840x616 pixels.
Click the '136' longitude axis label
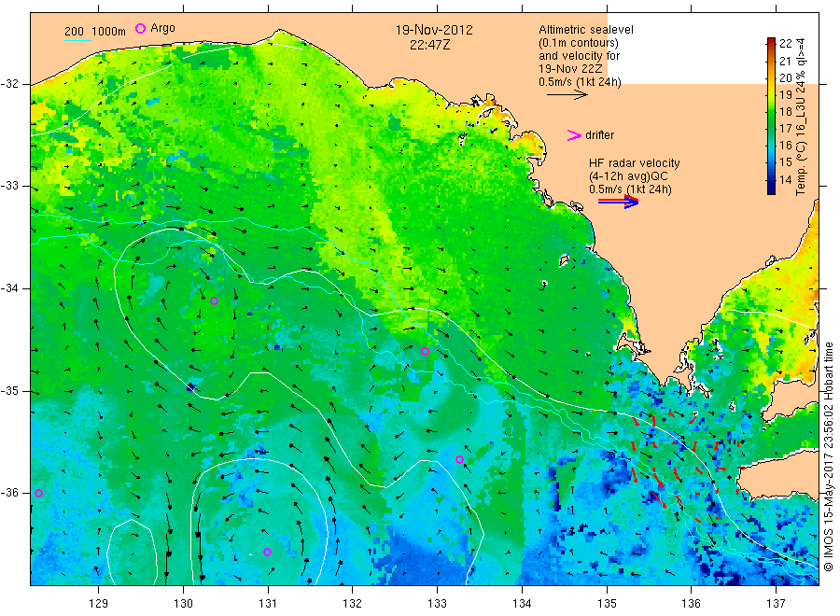point(691,604)
